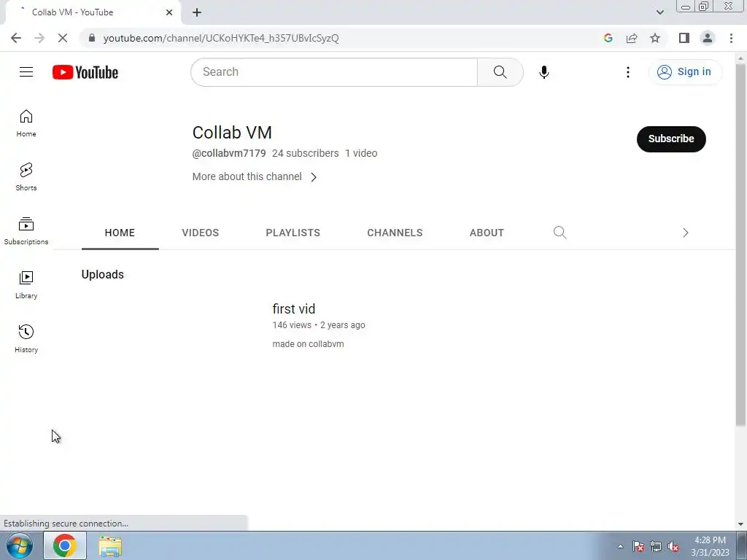The image size is (747, 560).
Task: Open Library in sidebar
Action: 26,285
